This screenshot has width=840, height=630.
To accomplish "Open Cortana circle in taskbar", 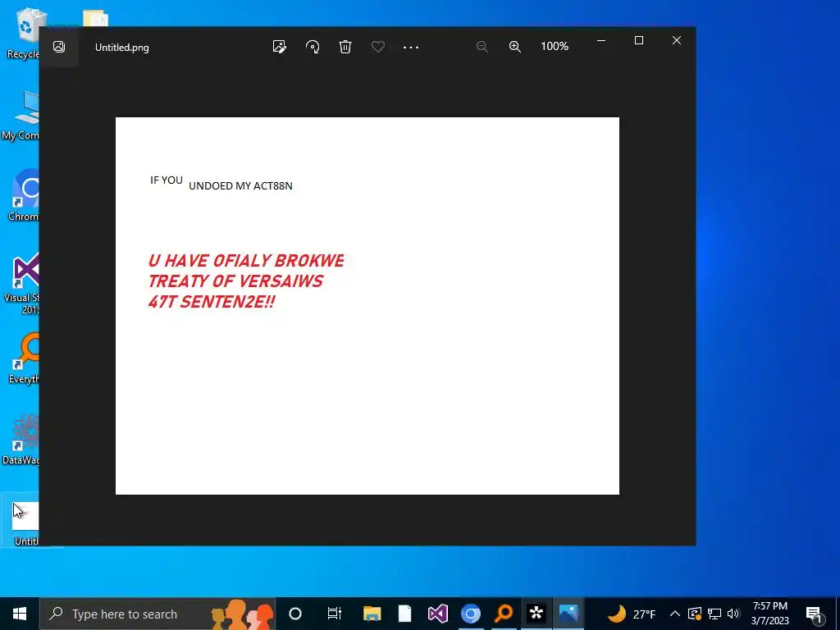I will pos(295,614).
